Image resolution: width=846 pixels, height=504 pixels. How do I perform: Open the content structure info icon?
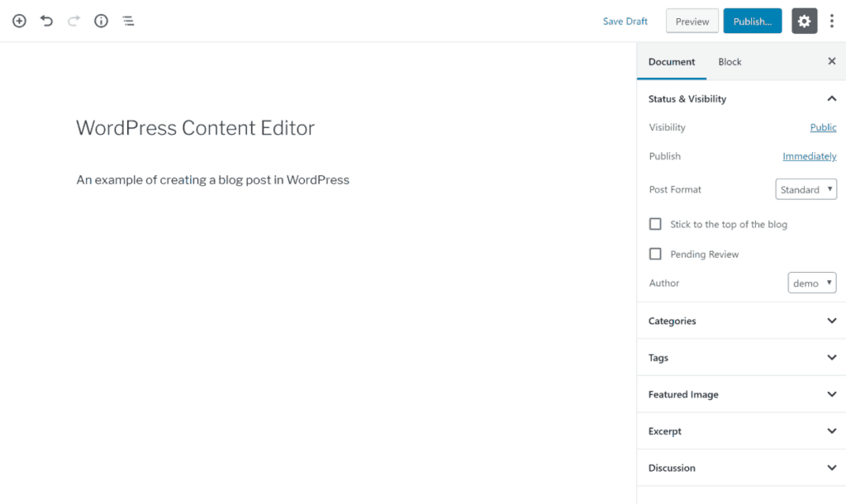click(101, 21)
